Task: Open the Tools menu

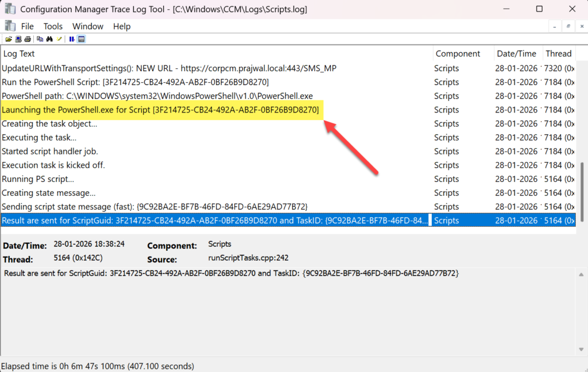Action: (53, 26)
